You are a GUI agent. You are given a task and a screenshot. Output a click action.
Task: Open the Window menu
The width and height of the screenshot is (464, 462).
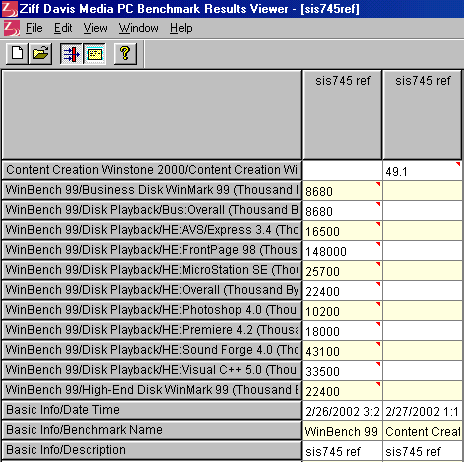pos(139,28)
